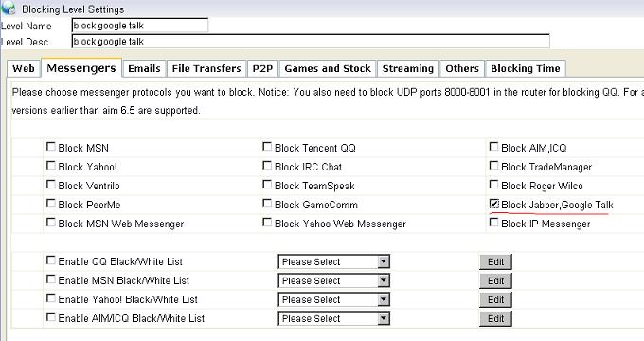The height and width of the screenshot is (341, 644).
Task: Focus the Level Name input field
Action: click(x=139, y=26)
